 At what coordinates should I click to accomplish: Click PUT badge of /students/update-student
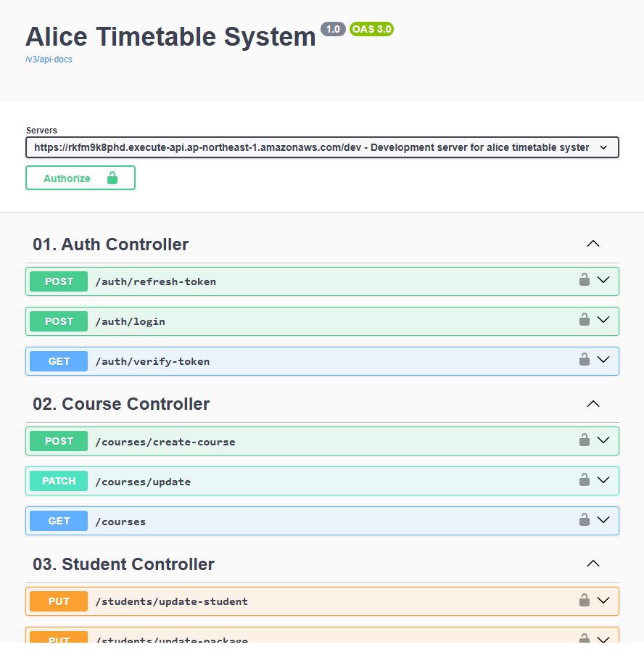(59, 601)
